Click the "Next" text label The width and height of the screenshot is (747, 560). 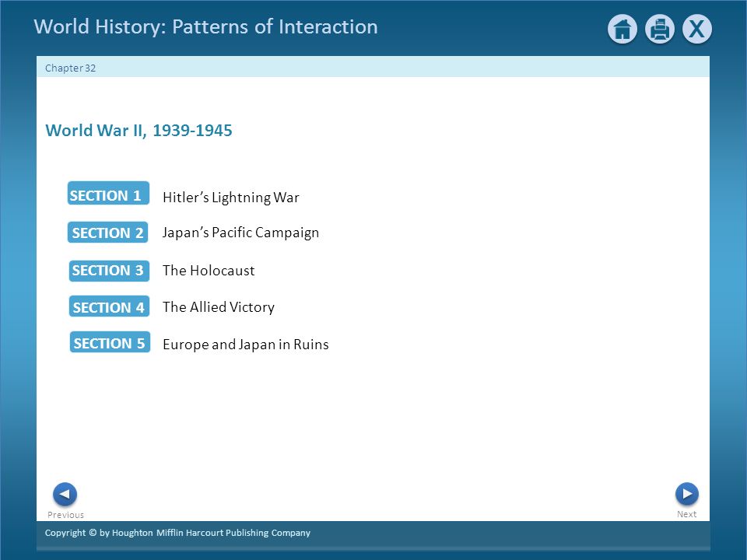point(686,514)
